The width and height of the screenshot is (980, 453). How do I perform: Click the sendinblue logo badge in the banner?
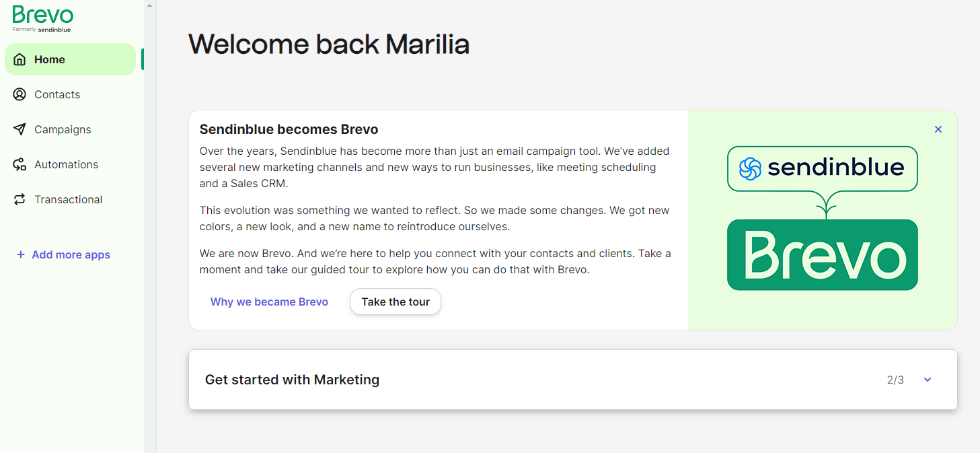(822, 169)
